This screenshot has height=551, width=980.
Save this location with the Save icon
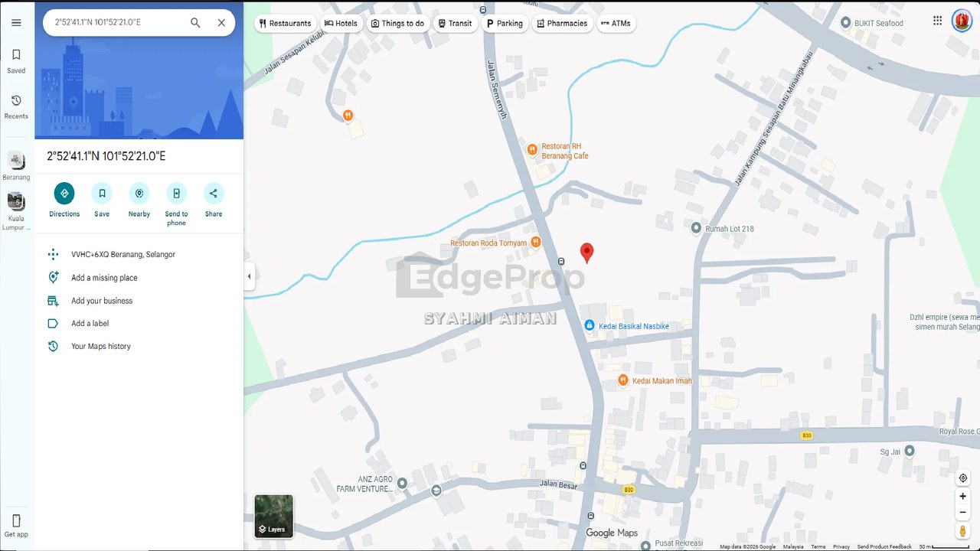(102, 194)
